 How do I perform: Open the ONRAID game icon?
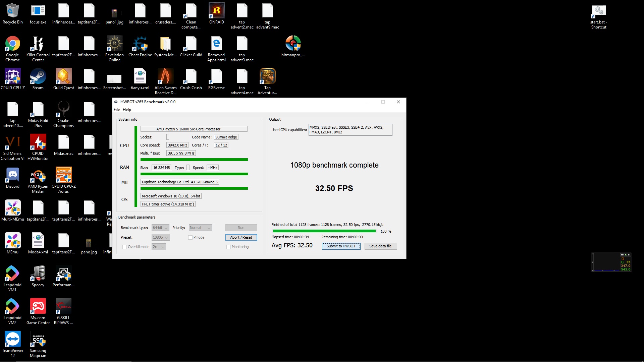tap(217, 14)
